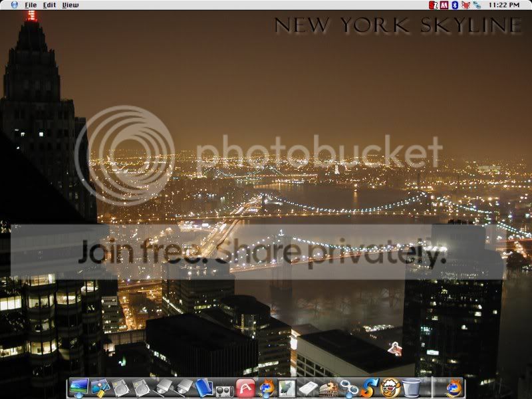Open the blue chain links dock icon
The width and height of the screenshot is (532, 399).
tap(349, 387)
